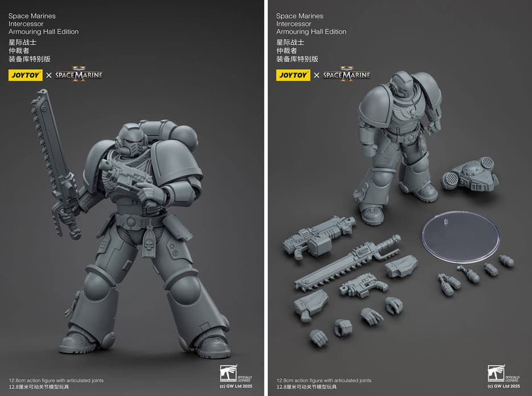Click the Space Marine 2 logo on right poster
Screen dimensions: 532x396
point(346,74)
